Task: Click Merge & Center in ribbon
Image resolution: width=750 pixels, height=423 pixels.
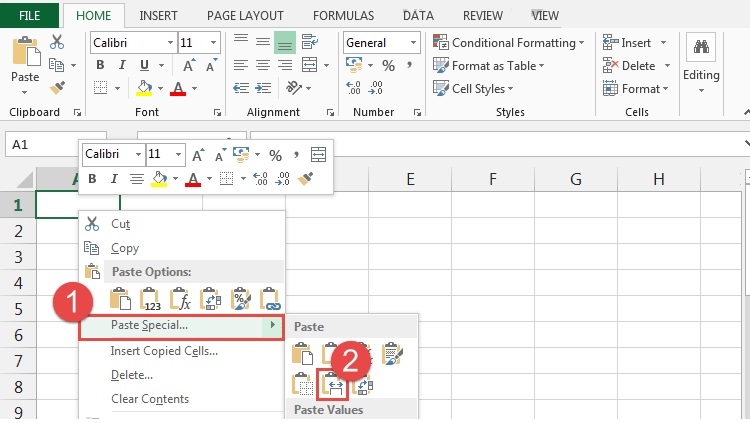Action: 309,65
